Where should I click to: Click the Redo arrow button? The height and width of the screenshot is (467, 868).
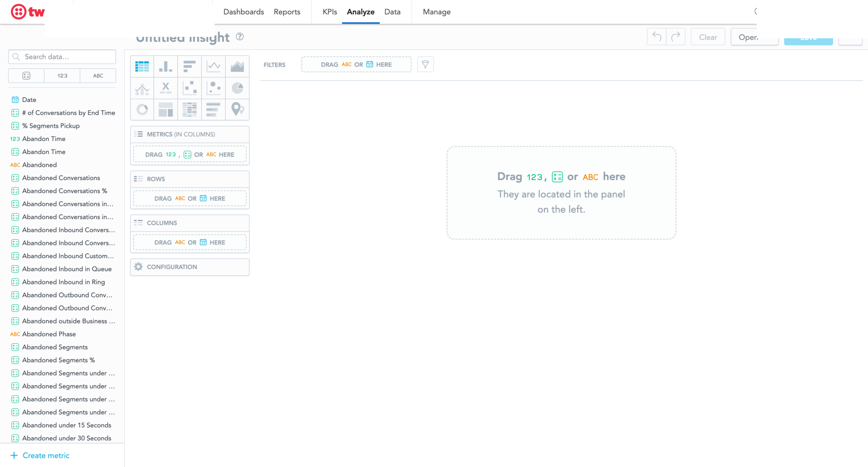pyautogui.click(x=676, y=37)
